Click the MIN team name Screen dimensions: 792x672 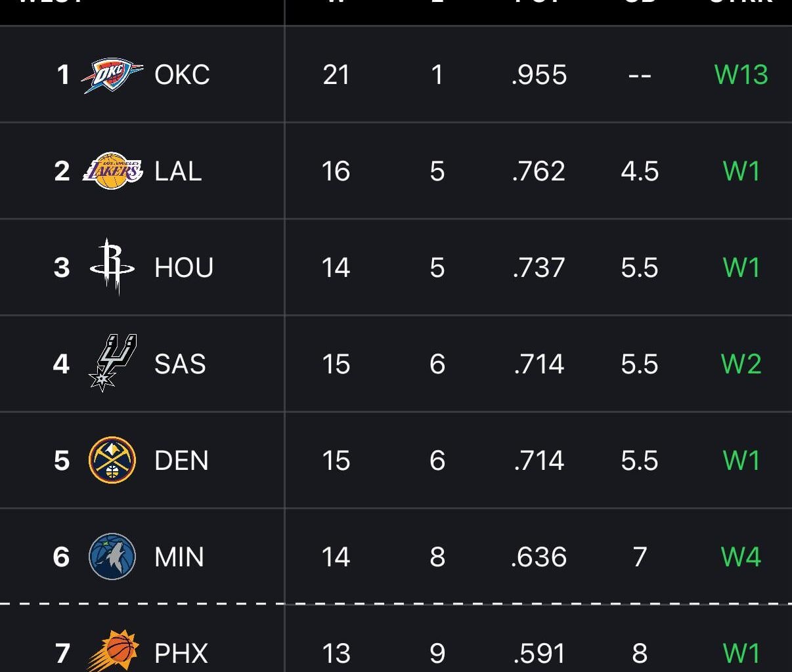tap(179, 557)
